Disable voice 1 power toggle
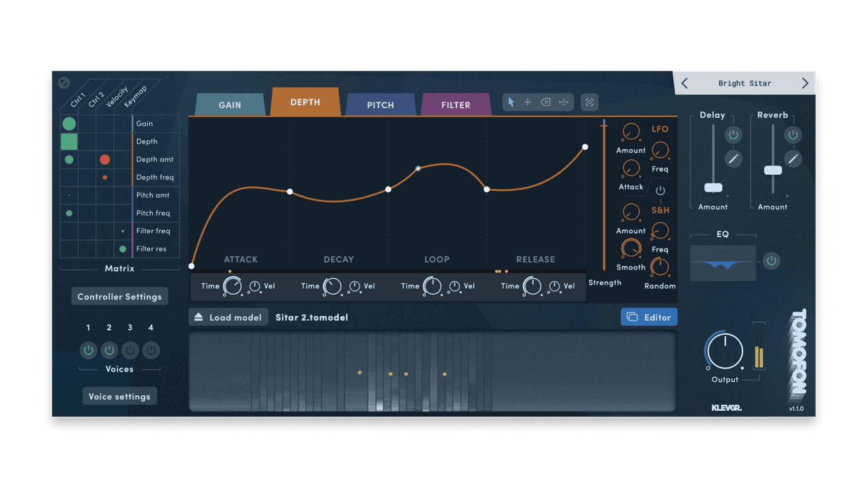This screenshot has width=868, height=488. pos(88,350)
